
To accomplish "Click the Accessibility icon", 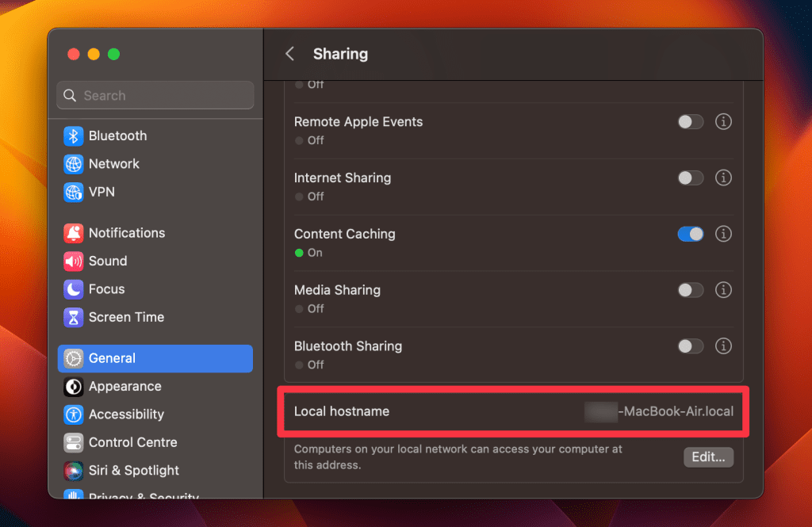I will (x=74, y=414).
